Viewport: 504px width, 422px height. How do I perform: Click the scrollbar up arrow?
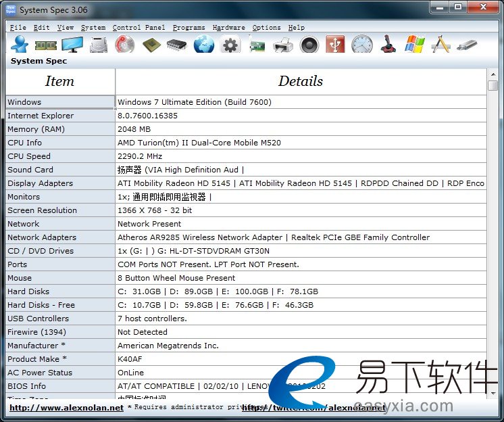493,74
